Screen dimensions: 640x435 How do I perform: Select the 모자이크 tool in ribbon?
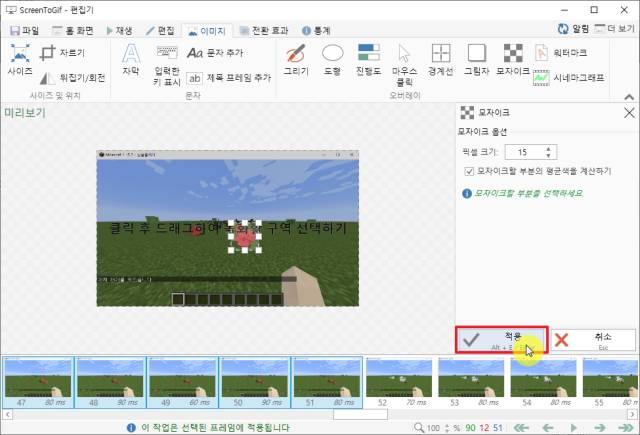(513, 60)
